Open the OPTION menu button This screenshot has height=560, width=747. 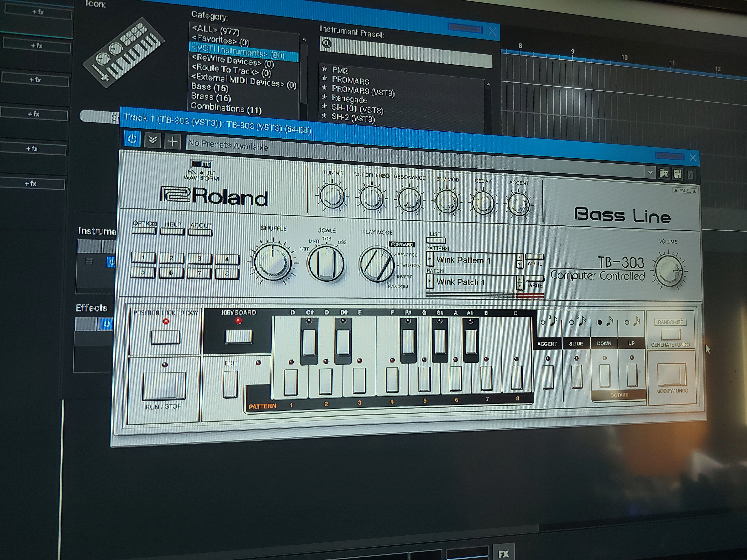pos(144,231)
